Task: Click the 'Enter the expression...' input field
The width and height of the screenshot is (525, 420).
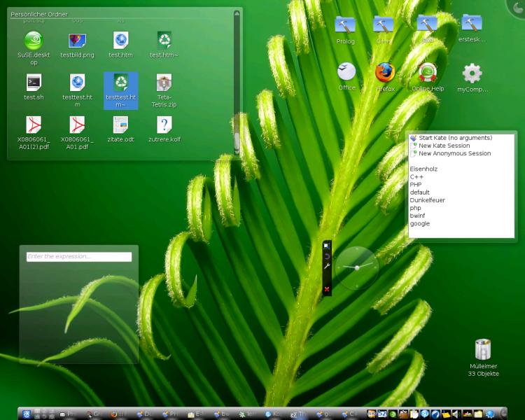Action: [x=79, y=257]
